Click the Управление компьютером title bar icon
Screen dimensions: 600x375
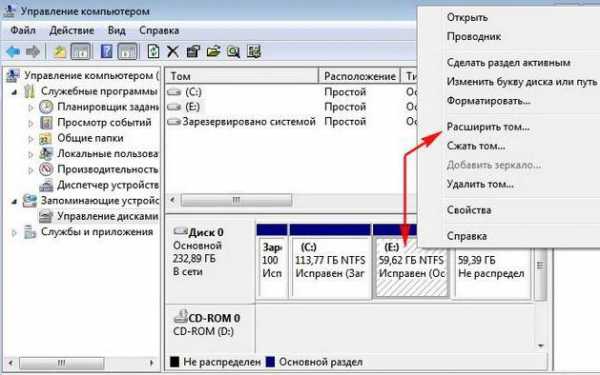tap(9, 11)
